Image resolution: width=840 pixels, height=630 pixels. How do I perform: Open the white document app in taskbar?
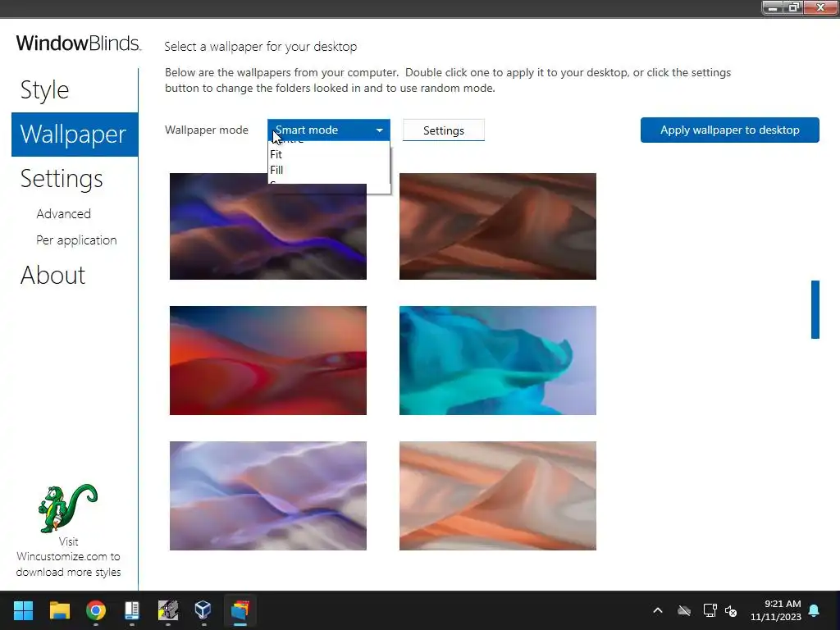132,610
